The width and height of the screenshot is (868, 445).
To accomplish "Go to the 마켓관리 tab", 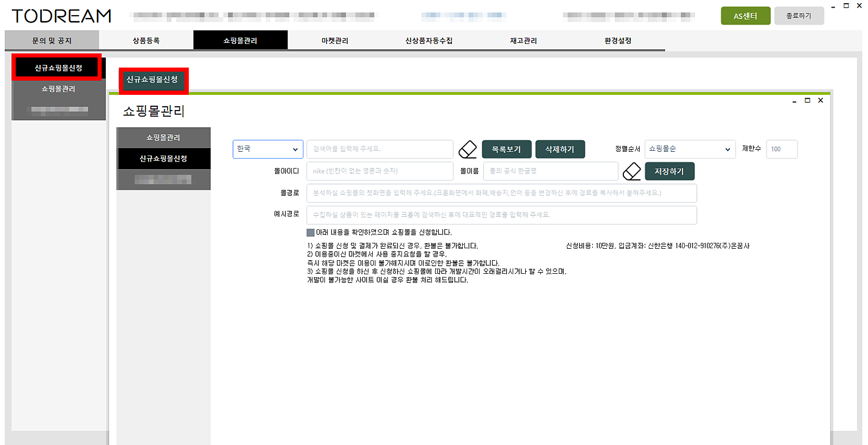I will [x=335, y=41].
